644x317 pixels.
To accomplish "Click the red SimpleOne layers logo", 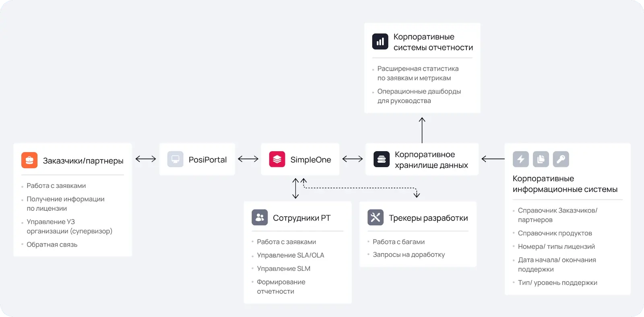I will pos(277,159).
